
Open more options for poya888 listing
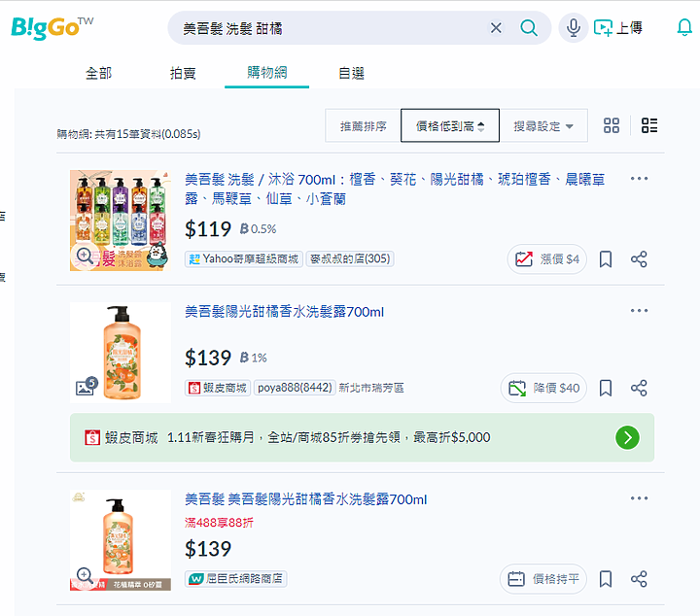639,311
